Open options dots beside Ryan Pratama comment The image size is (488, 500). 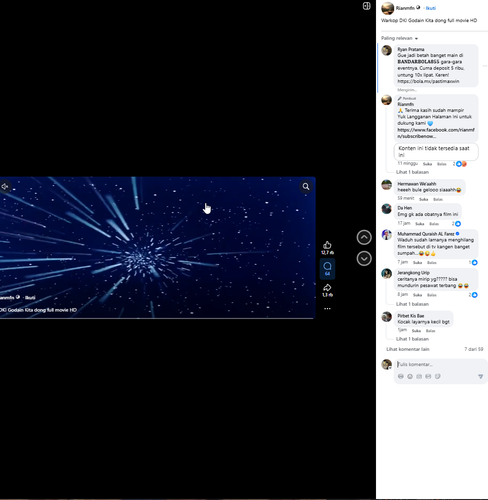click(x=484, y=66)
